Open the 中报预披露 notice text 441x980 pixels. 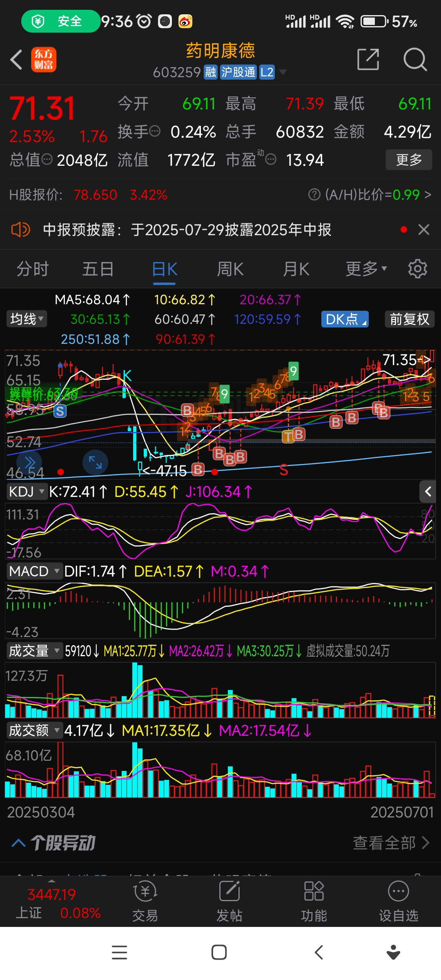click(x=187, y=230)
